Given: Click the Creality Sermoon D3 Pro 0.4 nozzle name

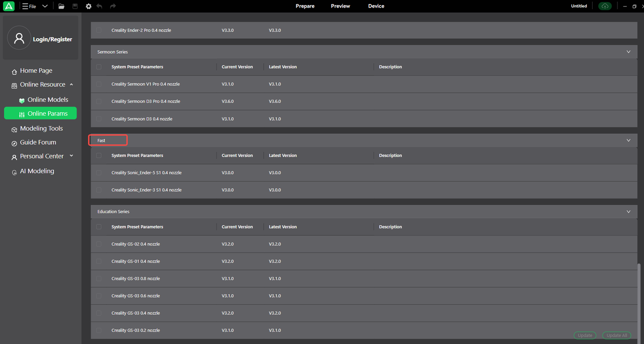Looking at the screenshot, I should click(x=145, y=101).
